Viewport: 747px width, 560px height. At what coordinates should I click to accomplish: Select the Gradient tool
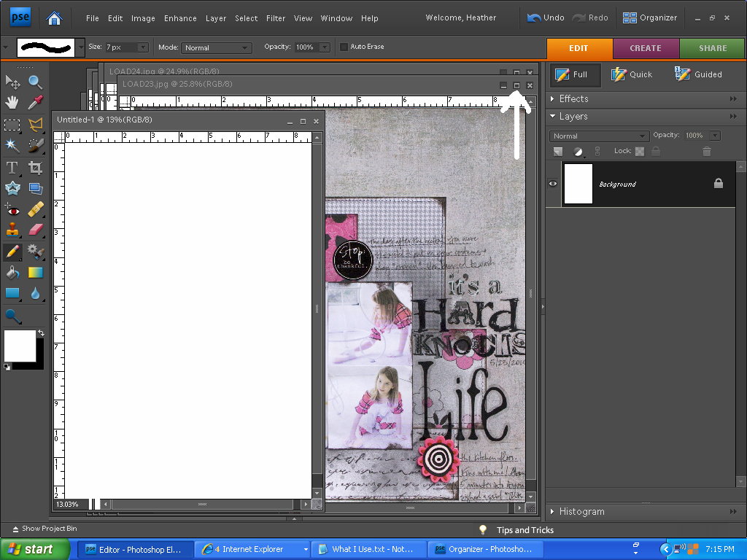tap(36, 273)
